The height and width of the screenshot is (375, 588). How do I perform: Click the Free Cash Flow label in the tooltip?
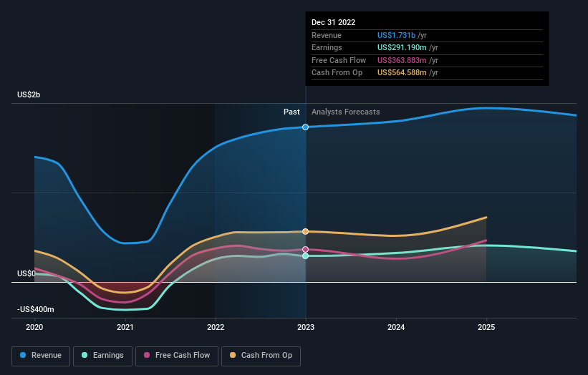point(339,60)
